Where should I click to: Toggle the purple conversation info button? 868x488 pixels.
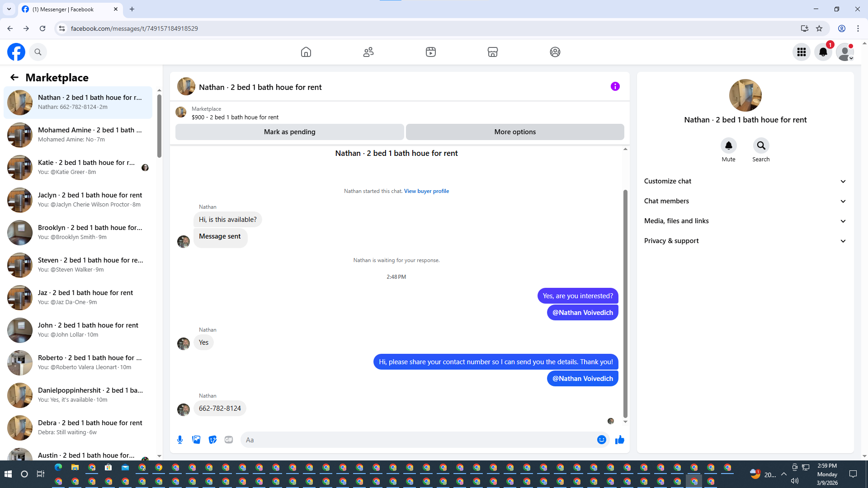coord(615,86)
